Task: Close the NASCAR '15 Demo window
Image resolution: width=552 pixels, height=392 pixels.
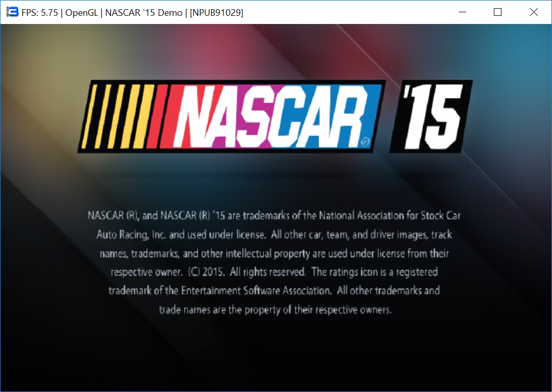Action: [x=534, y=12]
